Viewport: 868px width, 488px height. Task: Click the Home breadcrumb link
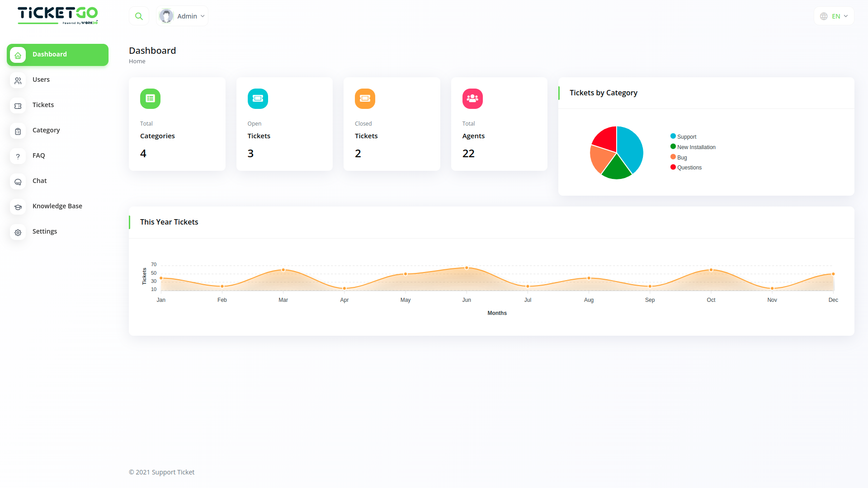pos(137,61)
